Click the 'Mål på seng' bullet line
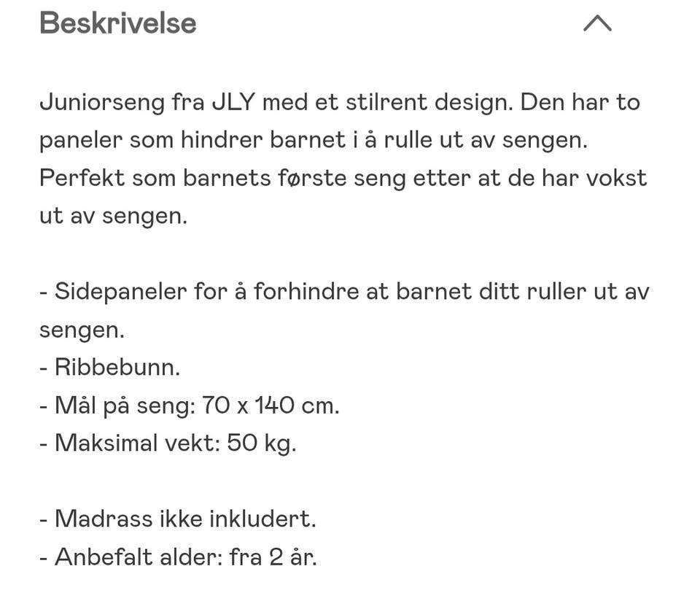The height and width of the screenshot is (593, 700). (x=190, y=406)
